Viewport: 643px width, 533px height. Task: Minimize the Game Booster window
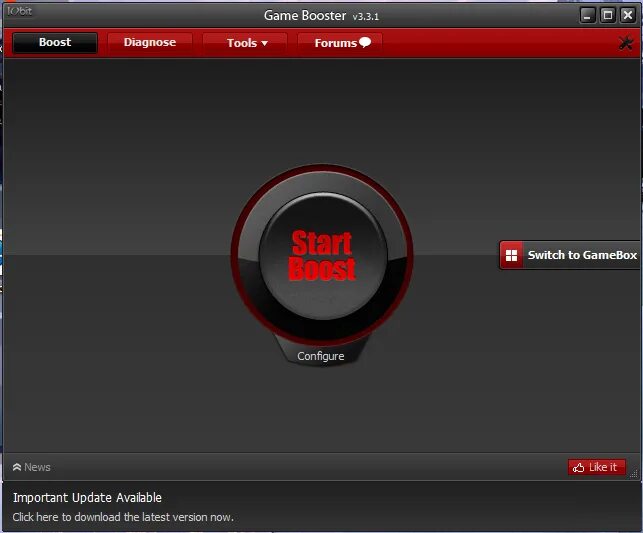(x=588, y=16)
